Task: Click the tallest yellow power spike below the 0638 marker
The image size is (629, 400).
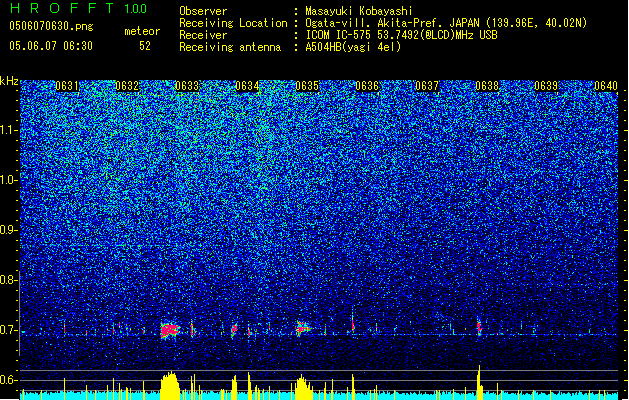Action: click(479, 382)
